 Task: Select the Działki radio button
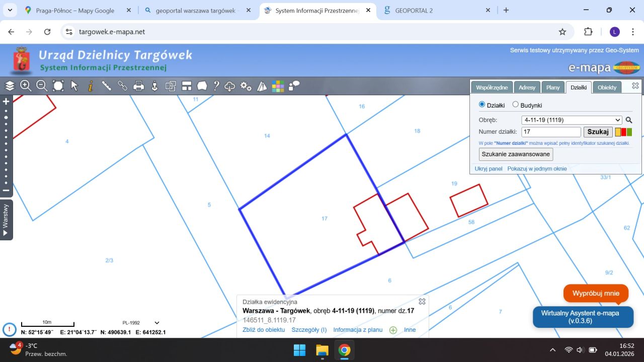(x=482, y=105)
